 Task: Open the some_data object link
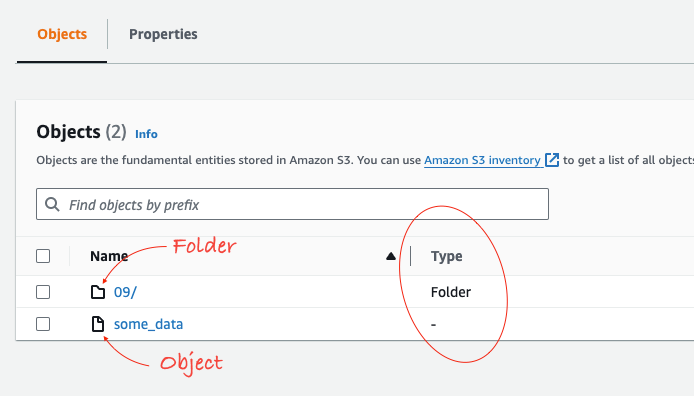tap(148, 324)
